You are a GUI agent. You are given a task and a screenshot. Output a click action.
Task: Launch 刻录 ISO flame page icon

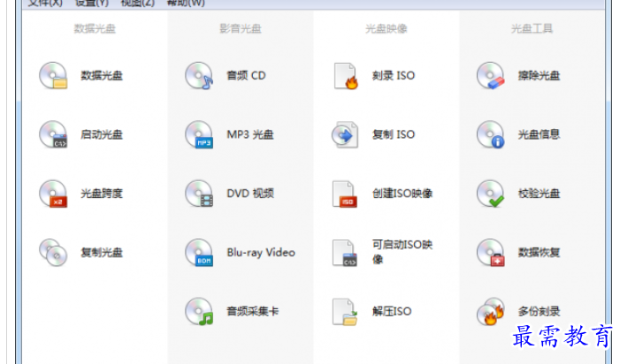tap(345, 76)
